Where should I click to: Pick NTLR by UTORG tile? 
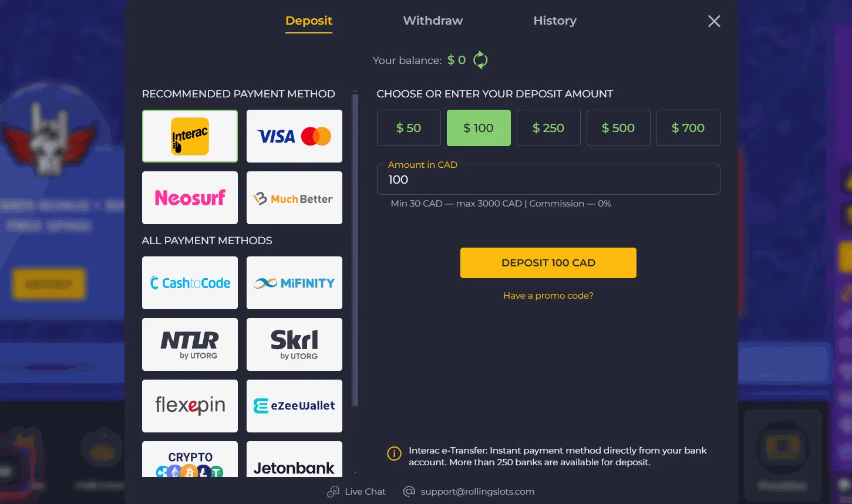190,344
